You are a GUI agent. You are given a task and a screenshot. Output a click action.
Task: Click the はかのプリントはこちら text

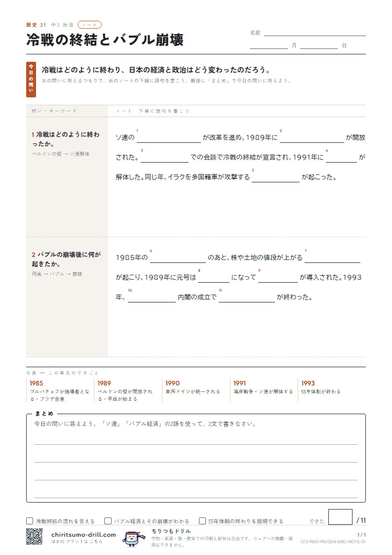click(x=77, y=542)
